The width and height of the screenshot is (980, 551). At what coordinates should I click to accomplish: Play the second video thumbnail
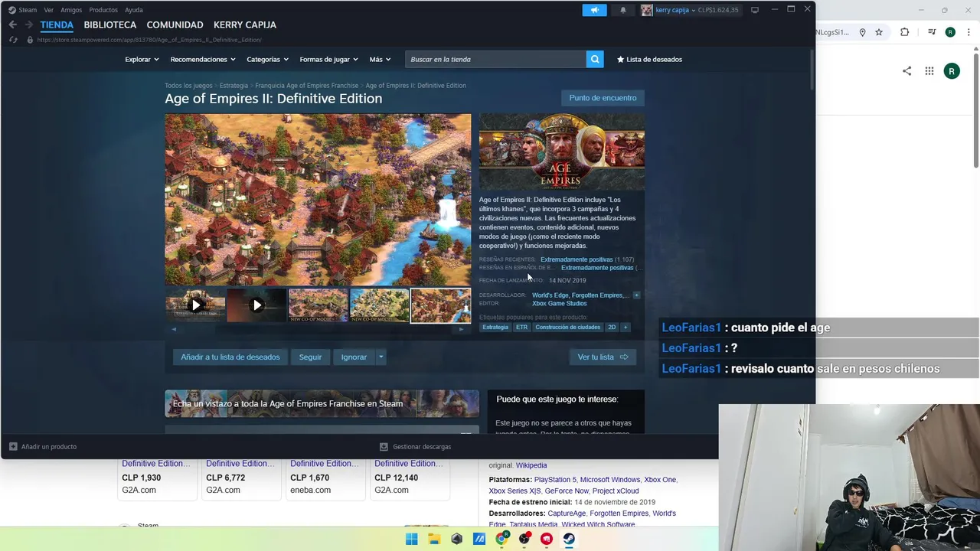256,305
